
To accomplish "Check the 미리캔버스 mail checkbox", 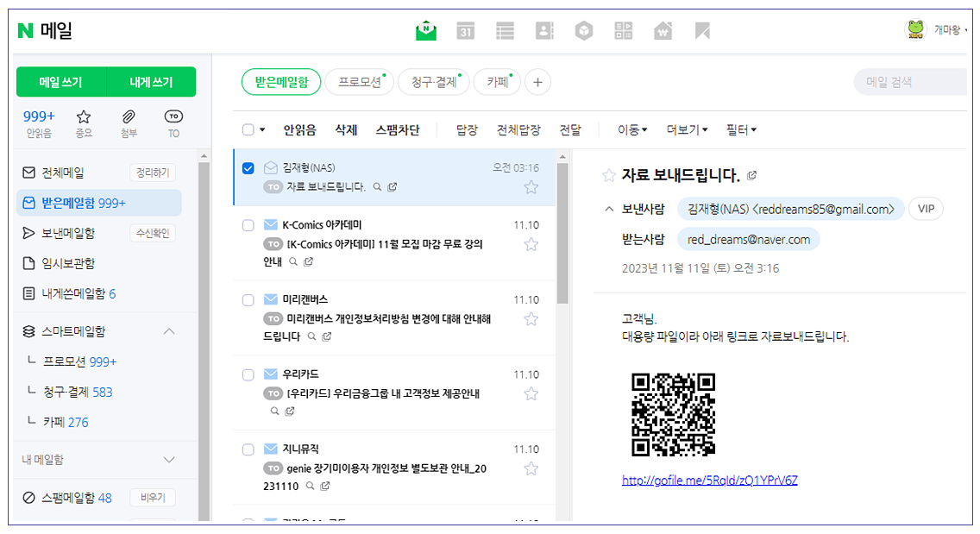I will 248,300.
